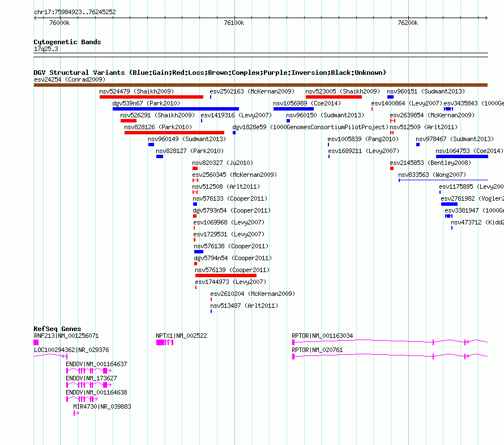The image size is (504, 445).
Task: Click the nsv820327 (Ju2010) label
Action: (223, 163)
